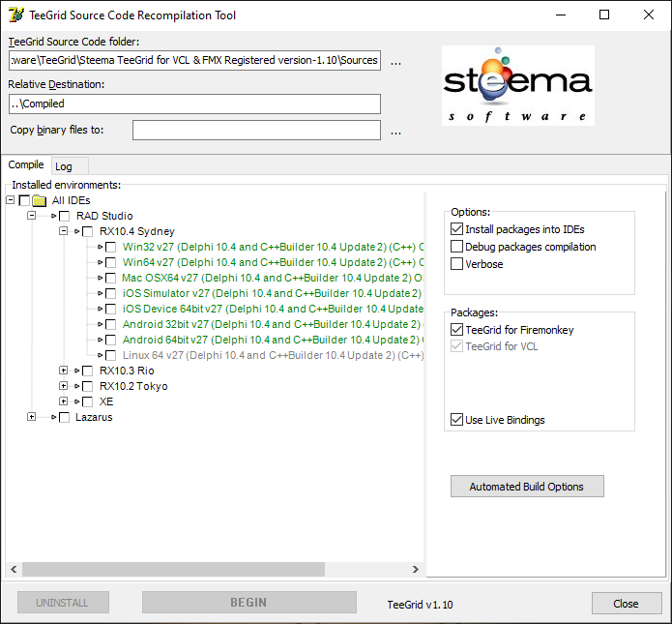Click the TeeGrid Source Code folder field
The image size is (672, 624).
[194, 61]
